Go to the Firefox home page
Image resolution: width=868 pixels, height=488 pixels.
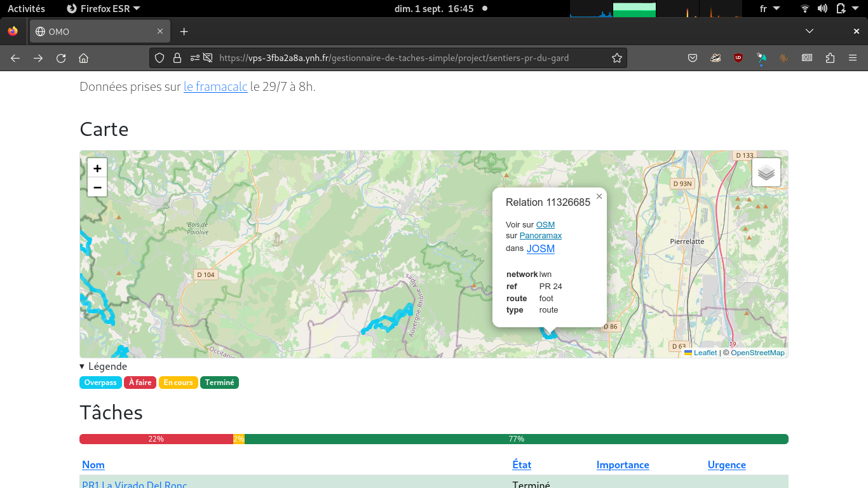83,58
